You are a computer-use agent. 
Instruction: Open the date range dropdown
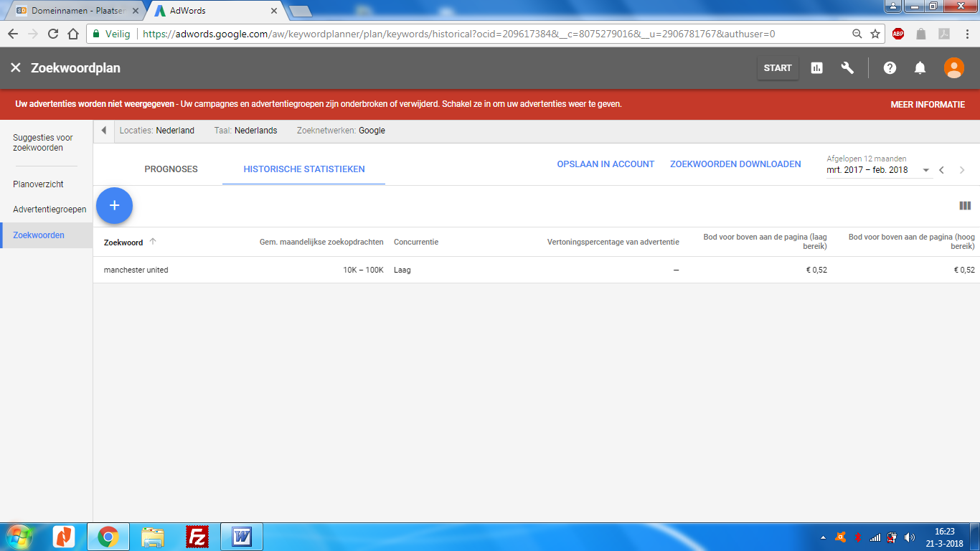pyautogui.click(x=879, y=170)
